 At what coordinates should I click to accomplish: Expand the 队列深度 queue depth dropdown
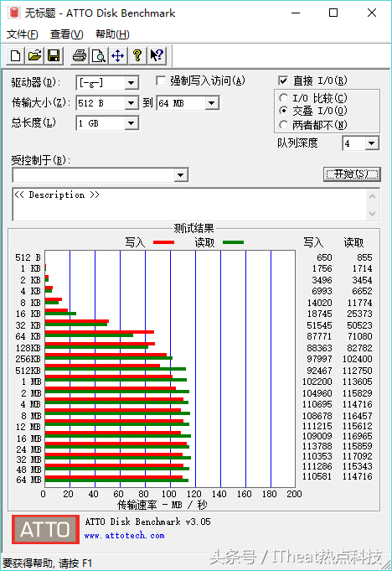point(372,143)
